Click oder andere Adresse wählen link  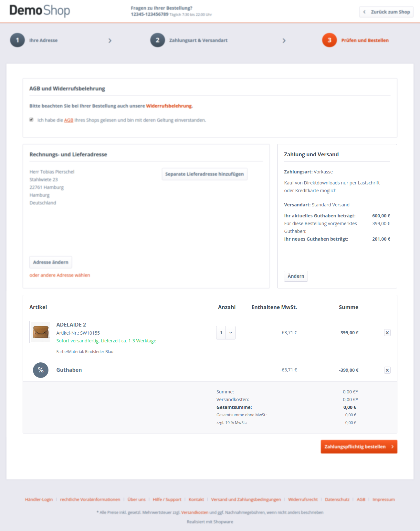[x=60, y=275]
